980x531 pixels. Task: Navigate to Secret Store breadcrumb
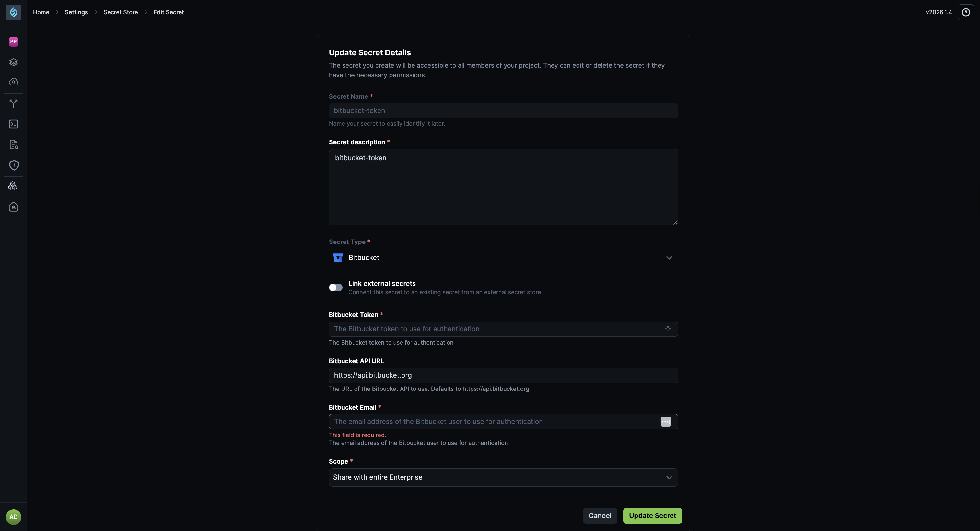tap(120, 12)
